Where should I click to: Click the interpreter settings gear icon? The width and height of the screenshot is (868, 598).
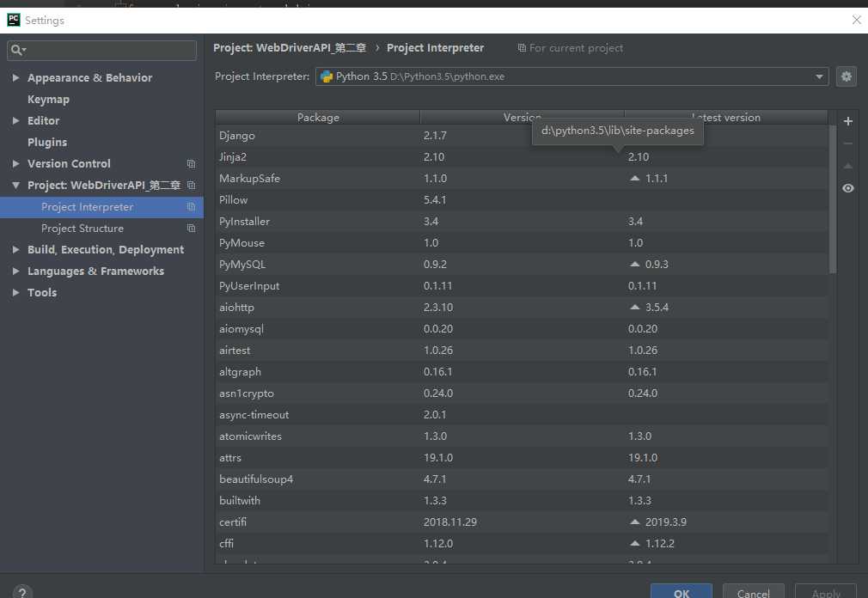[846, 76]
